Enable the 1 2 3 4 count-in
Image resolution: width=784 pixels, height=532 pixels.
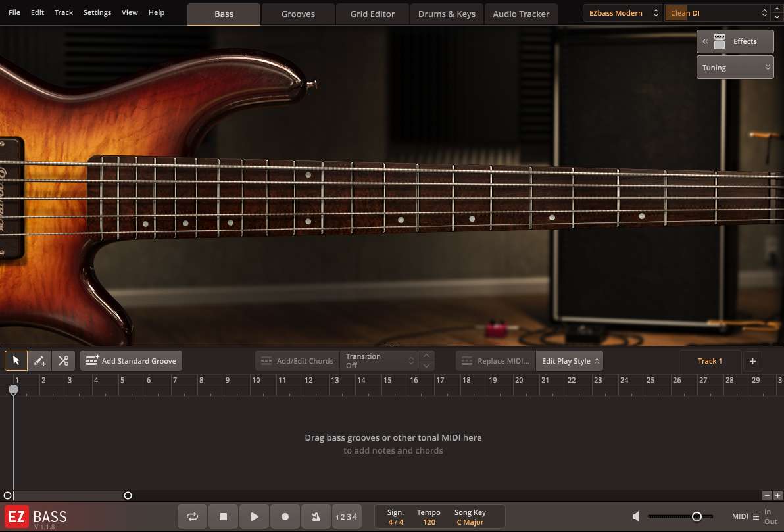[x=347, y=516]
